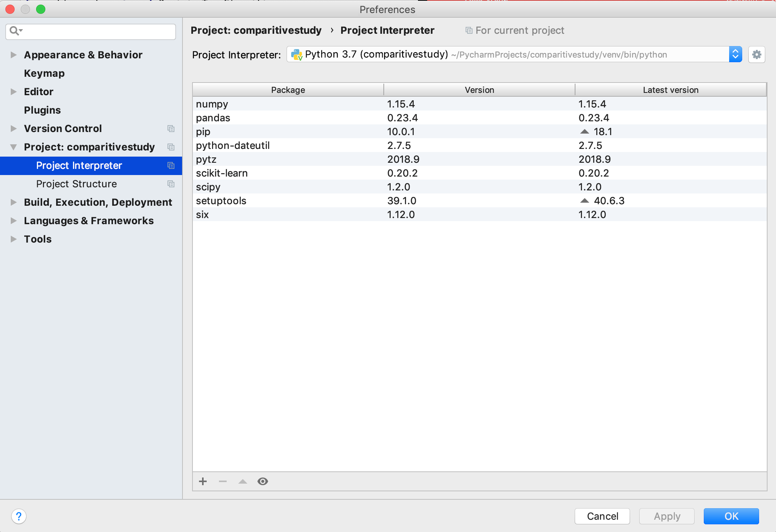Click the Apply button

pyautogui.click(x=667, y=516)
